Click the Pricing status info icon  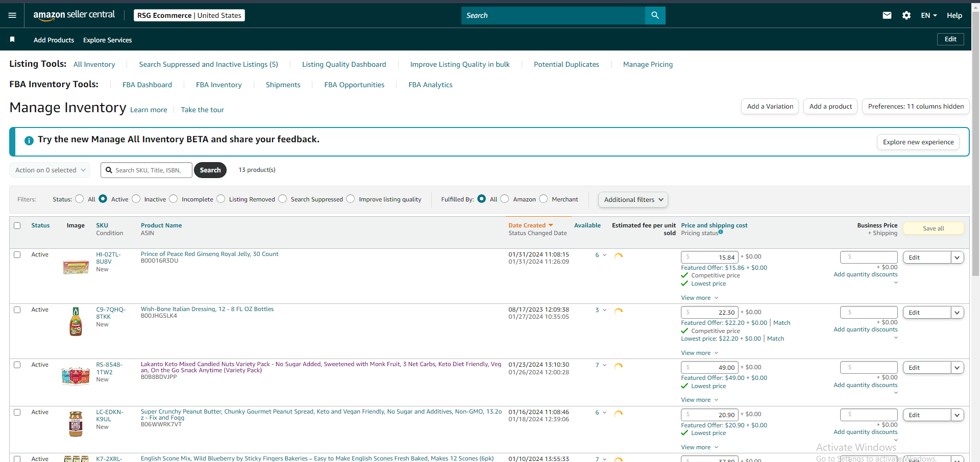[721, 232]
